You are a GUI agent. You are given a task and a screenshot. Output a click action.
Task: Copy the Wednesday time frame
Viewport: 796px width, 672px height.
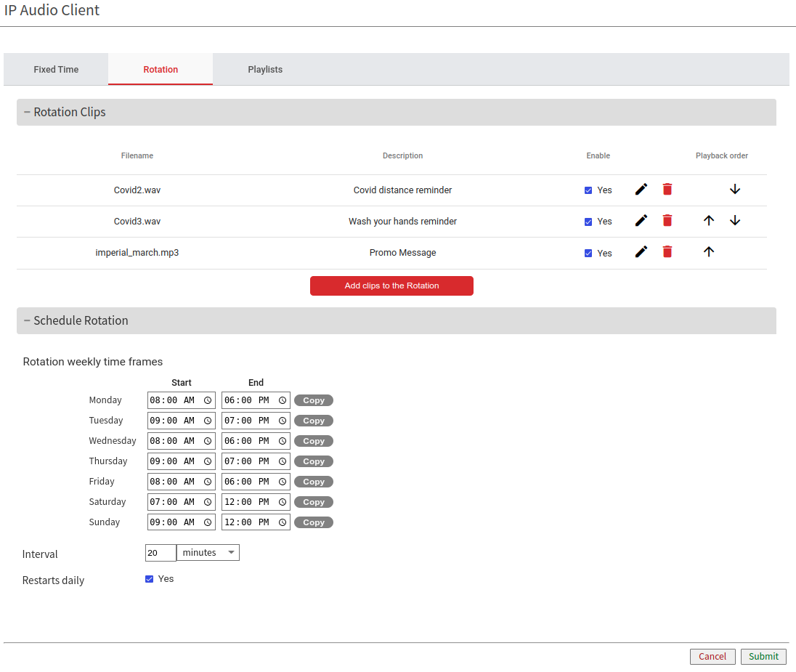point(314,441)
